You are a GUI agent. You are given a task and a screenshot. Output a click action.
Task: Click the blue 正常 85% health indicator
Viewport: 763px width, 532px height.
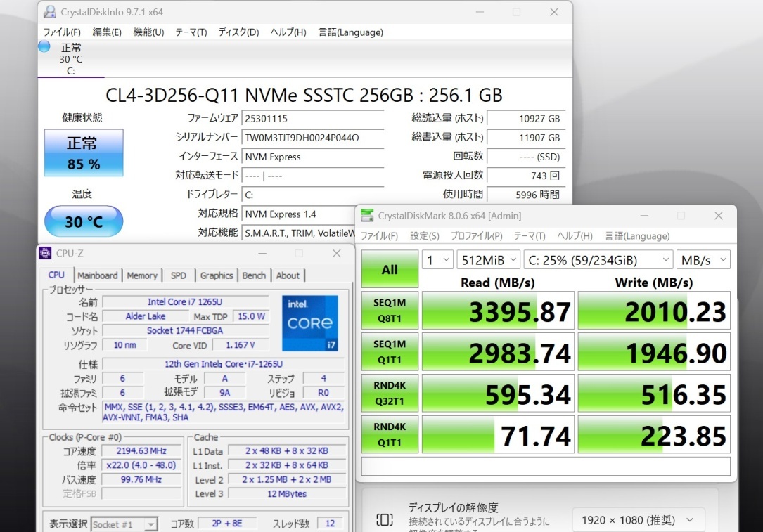pos(83,153)
